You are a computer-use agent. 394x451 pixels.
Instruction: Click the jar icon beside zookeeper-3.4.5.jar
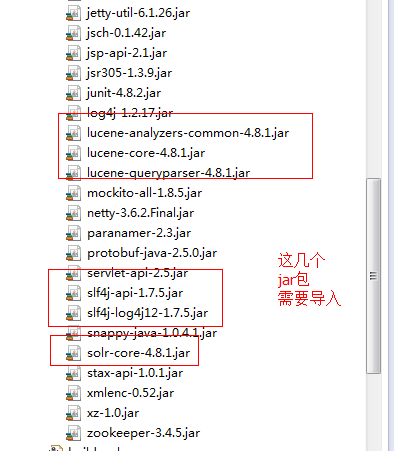tap(73, 433)
